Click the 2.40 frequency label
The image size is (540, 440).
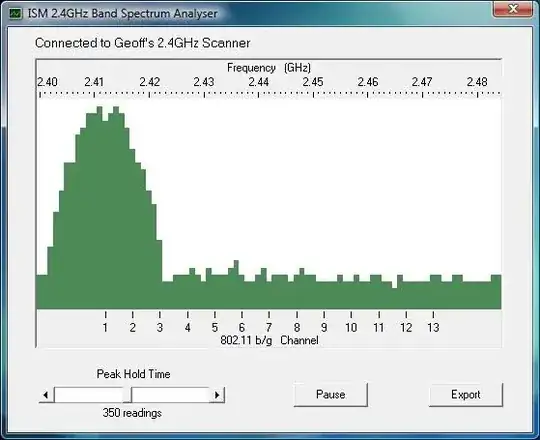point(47,82)
